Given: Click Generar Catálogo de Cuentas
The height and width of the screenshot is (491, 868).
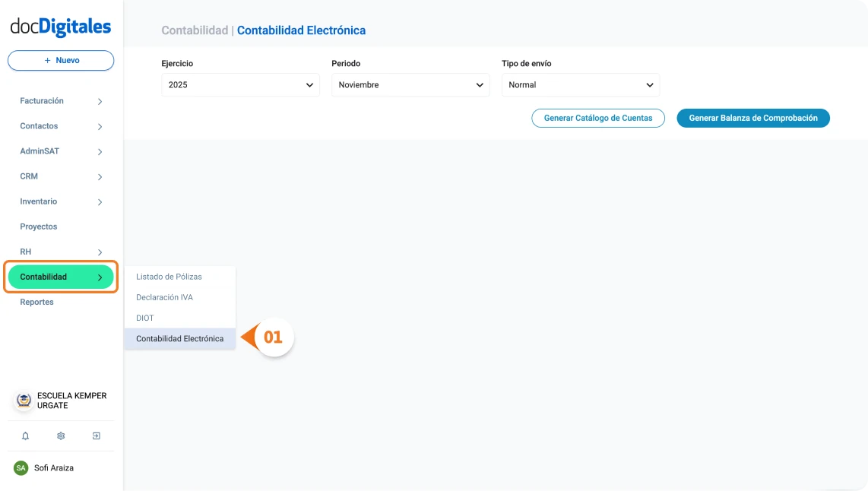Looking at the screenshot, I should [597, 118].
